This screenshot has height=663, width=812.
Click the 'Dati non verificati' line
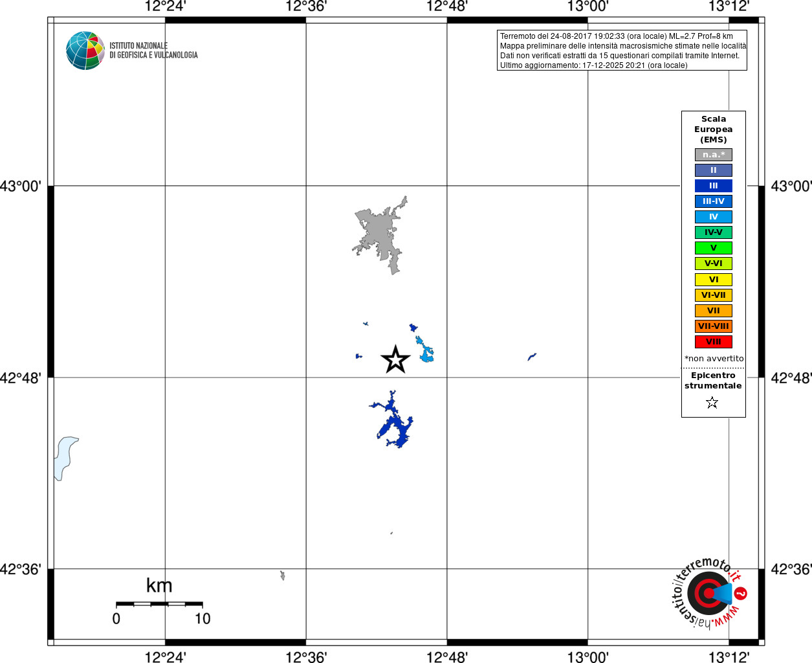pos(619,56)
